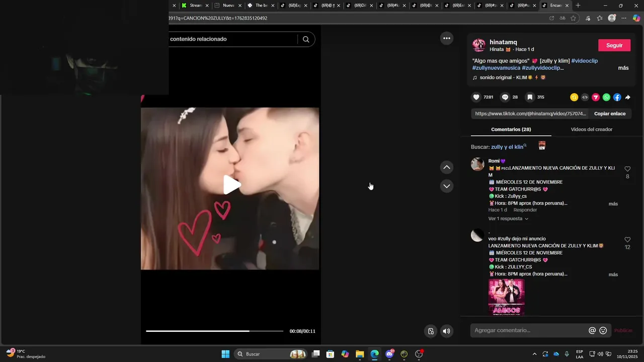Reply to Romi's comment via Responder
This screenshot has width=644, height=362.
[x=525, y=210]
